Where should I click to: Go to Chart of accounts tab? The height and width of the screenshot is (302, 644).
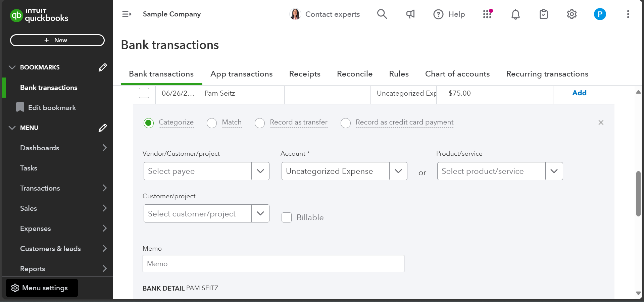click(x=457, y=74)
